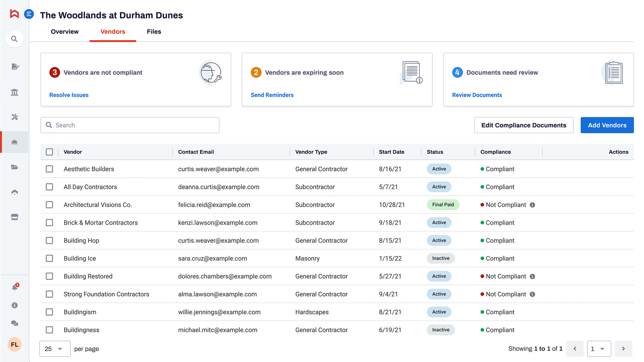Image resolution: width=644 pixels, height=362 pixels.
Task: Open the folder icon in the sidebar
Action: [x=14, y=167]
